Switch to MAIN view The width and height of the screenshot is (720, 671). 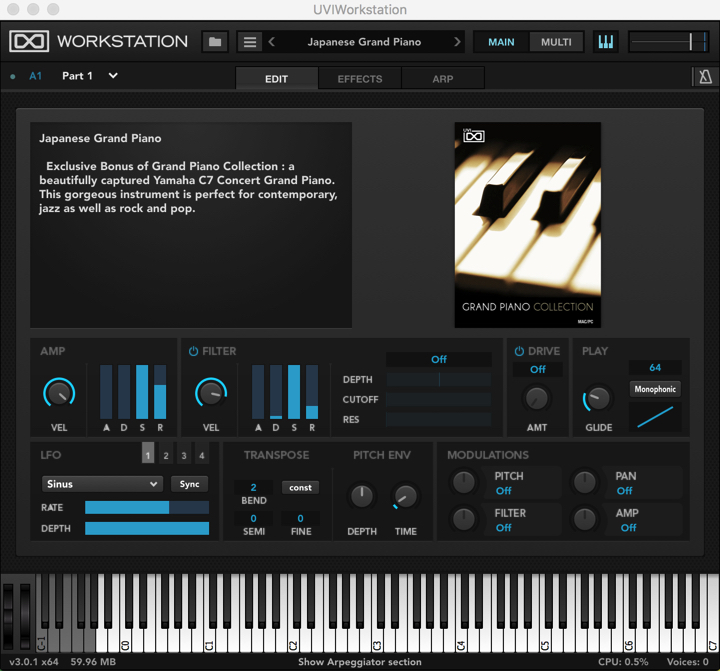[501, 42]
